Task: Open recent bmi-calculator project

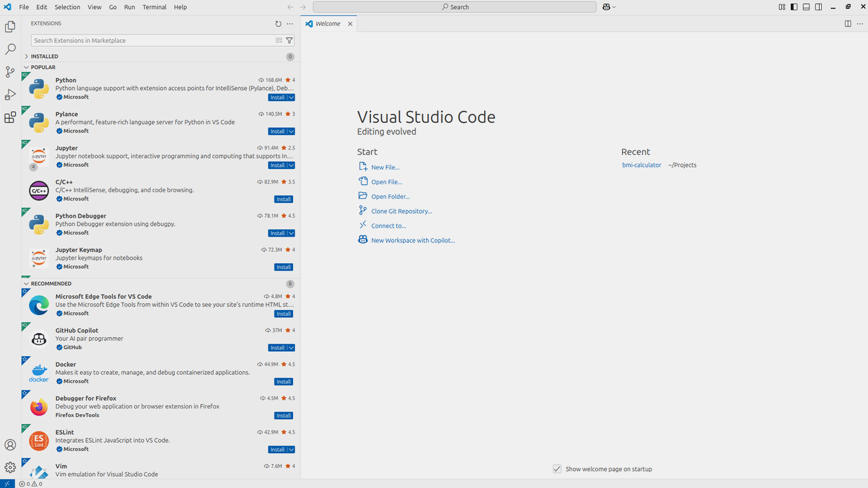Action: (x=641, y=165)
